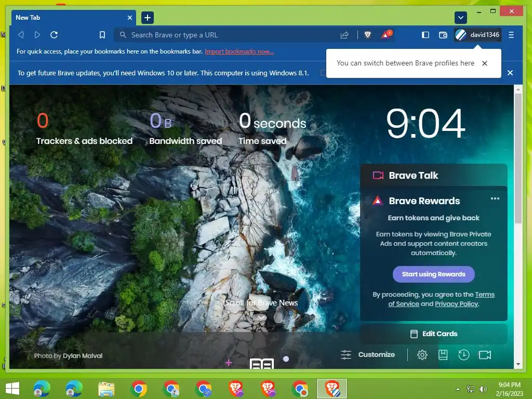Open the plain Chrome taskbar icon without badge
The width and height of the screenshot is (532, 399).
[138, 389]
